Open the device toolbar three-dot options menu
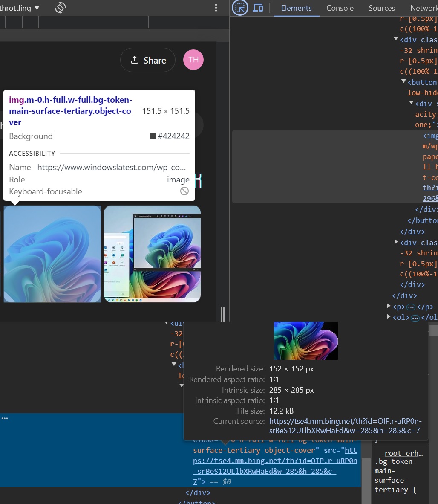Viewport: 438px width, 504px height. (216, 8)
